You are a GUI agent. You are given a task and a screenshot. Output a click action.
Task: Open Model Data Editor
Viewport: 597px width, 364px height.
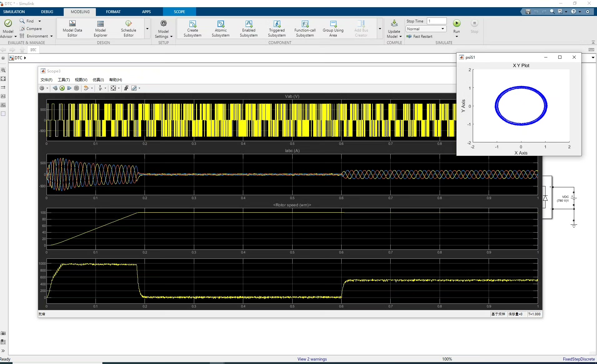click(x=72, y=28)
